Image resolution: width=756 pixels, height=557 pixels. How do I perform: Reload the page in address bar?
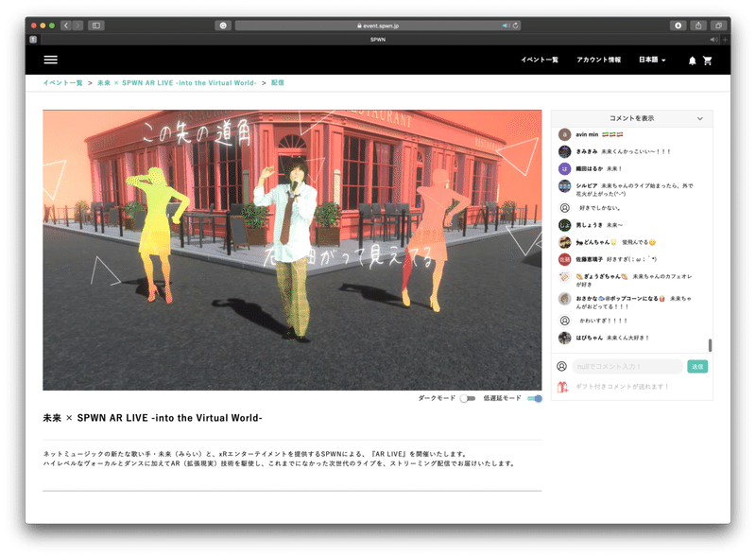tap(515, 26)
